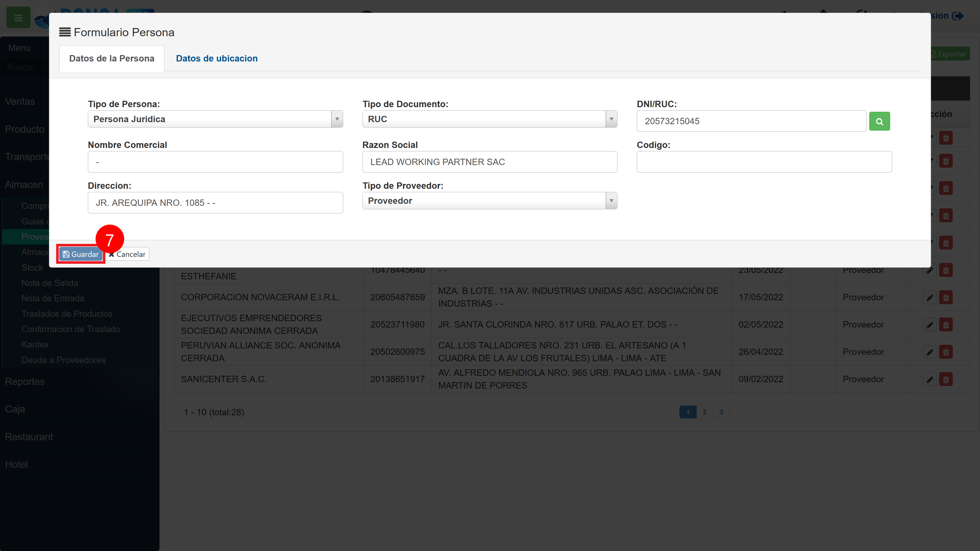Open Confirmacion de Traslado in sidebar

coord(71,329)
